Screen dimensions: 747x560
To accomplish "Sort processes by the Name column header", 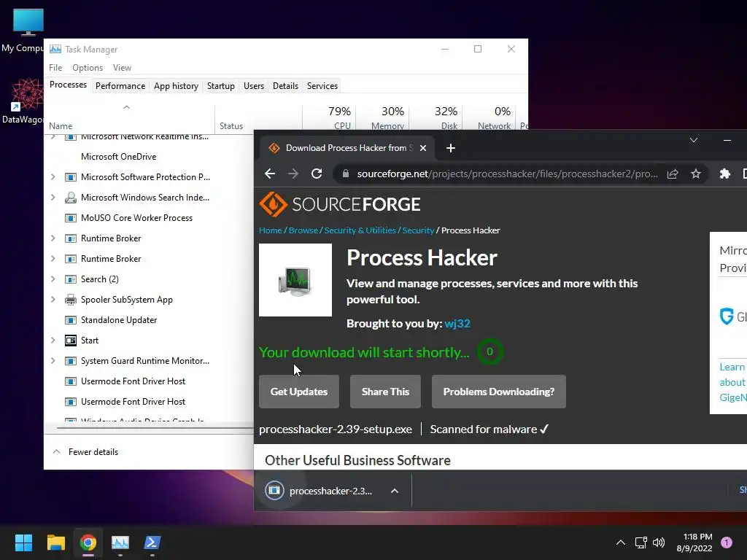I will click(130, 117).
